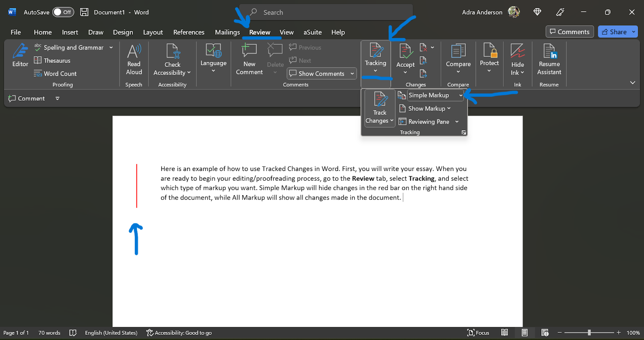Expand the Spelling and Grammar dropdown arrow
644x340 pixels.
coord(111,47)
